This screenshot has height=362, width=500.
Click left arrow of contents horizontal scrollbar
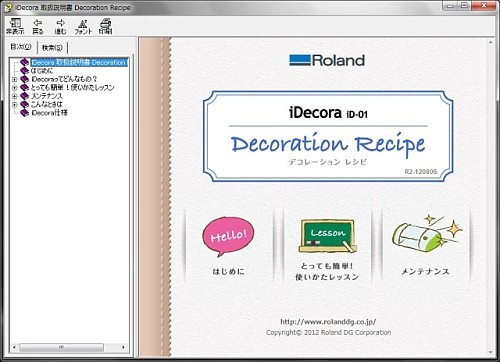(x=14, y=347)
